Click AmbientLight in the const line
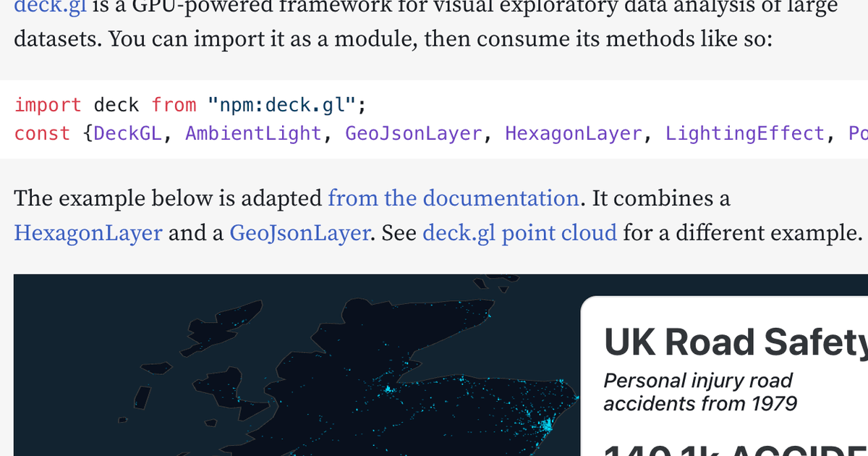The height and width of the screenshot is (456, 868). [253, 134]
